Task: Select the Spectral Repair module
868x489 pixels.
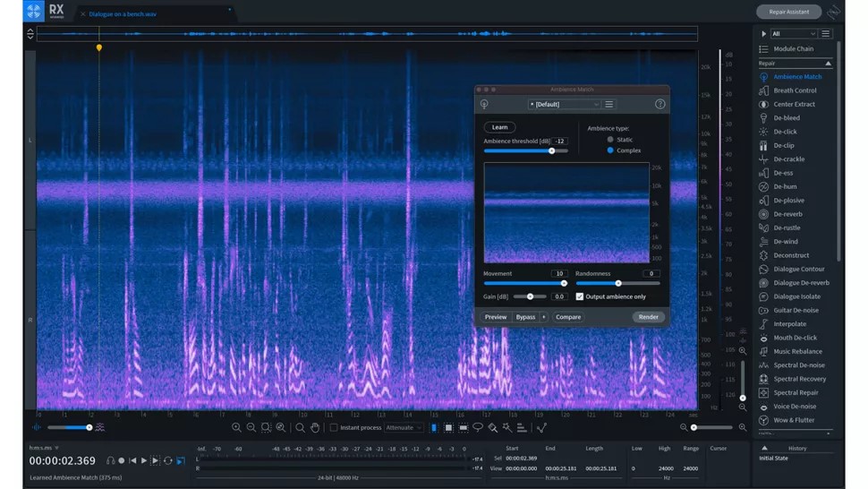Action: coord(796,393)
